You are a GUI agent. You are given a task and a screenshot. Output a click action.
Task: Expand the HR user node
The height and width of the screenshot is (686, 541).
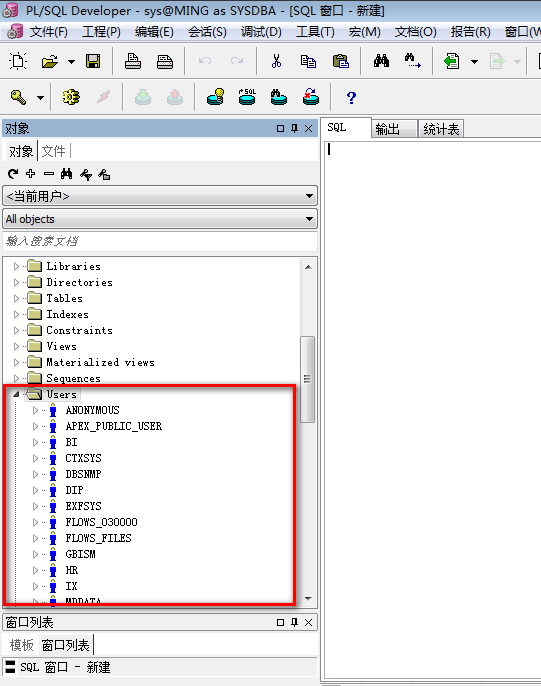click(35, 570)
